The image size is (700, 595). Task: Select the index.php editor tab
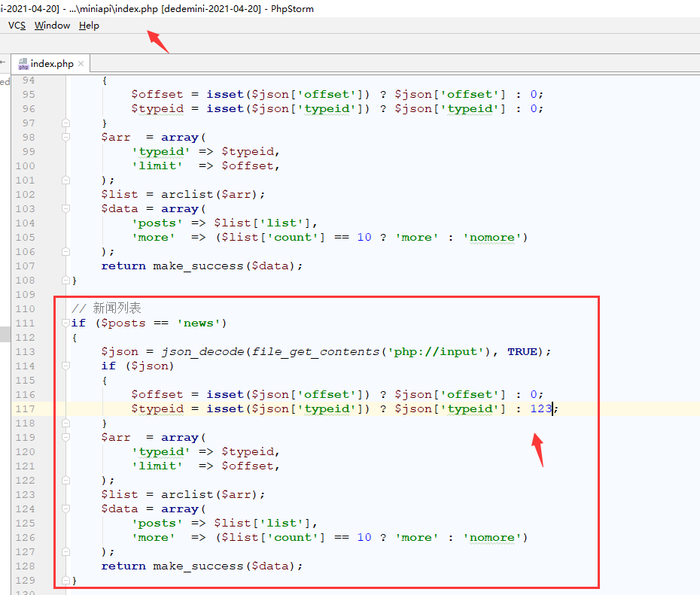point(52,64)
